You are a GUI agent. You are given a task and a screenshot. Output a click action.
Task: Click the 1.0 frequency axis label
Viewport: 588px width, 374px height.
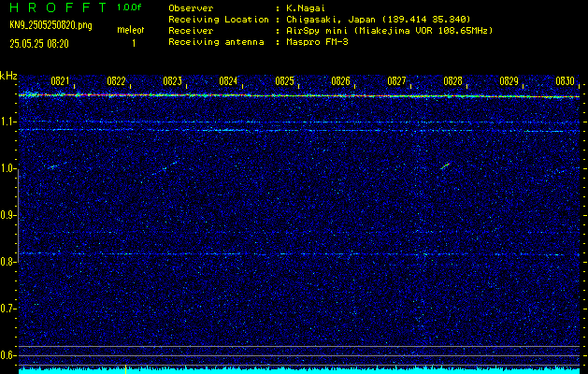[x=7, y=168]
